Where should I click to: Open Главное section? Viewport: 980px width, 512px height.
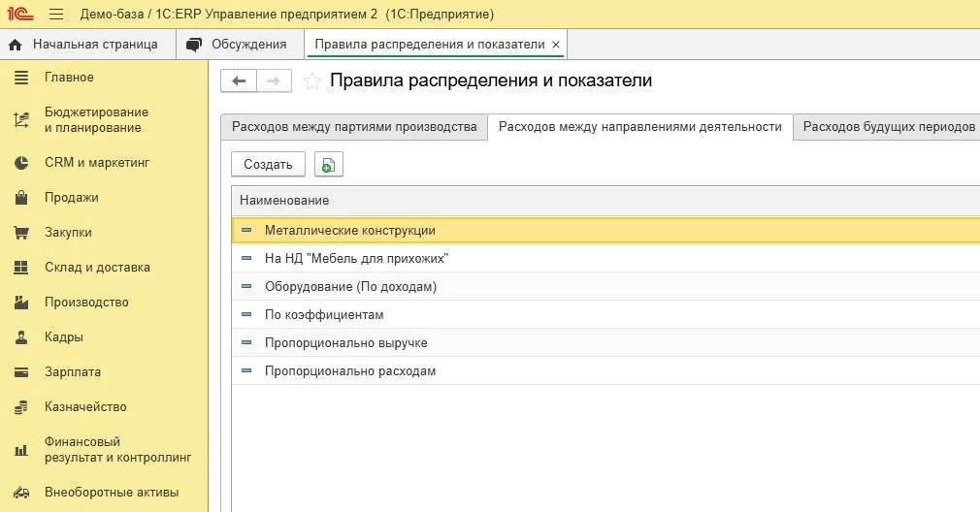point(69,78)
